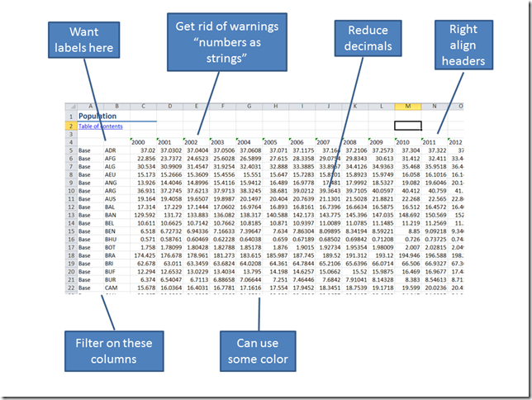This screenshot has width=532, height=400.
Task: Click the column A header
Action: point(89,107)
